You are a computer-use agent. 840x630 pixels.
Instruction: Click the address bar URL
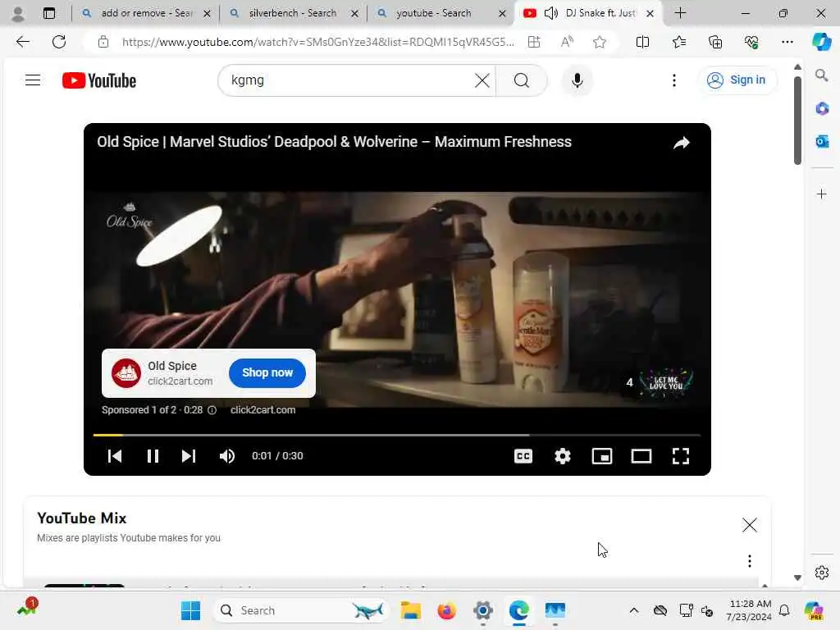[317, 42]
